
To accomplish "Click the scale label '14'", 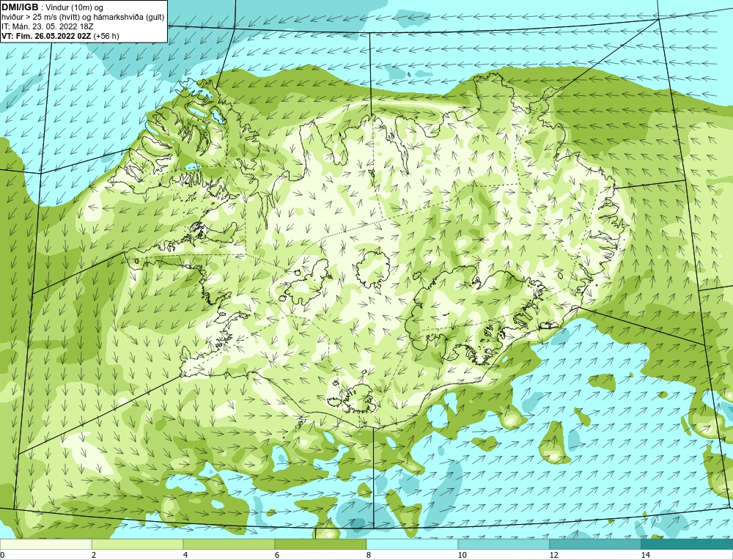I will (646, 555).
